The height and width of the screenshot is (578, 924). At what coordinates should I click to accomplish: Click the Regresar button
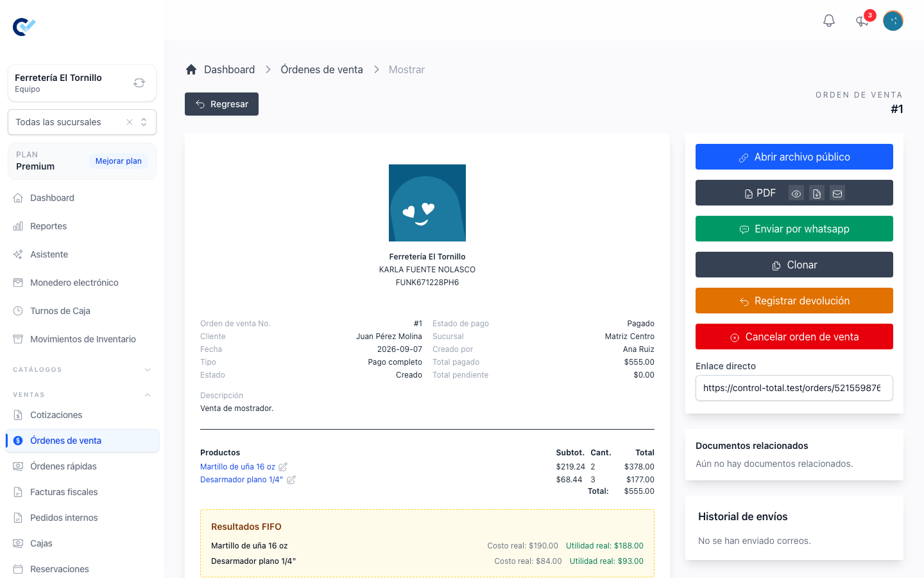tap(221, 104)
